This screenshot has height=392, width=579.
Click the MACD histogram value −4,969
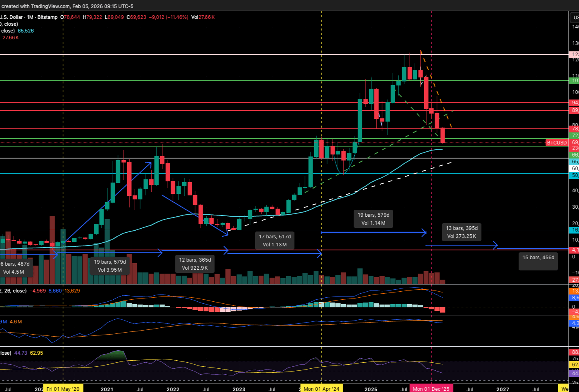pyautogui.click(x=38, y=291)
